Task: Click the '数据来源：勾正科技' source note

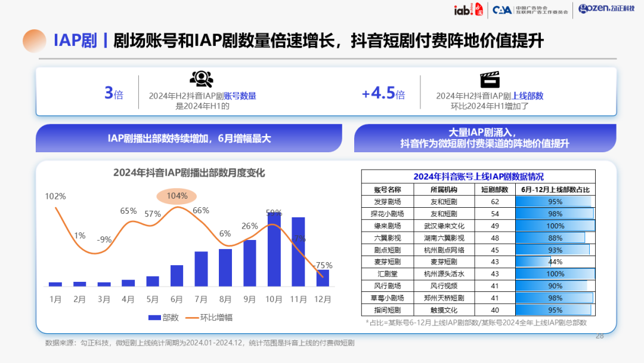Action: point(200,343)
